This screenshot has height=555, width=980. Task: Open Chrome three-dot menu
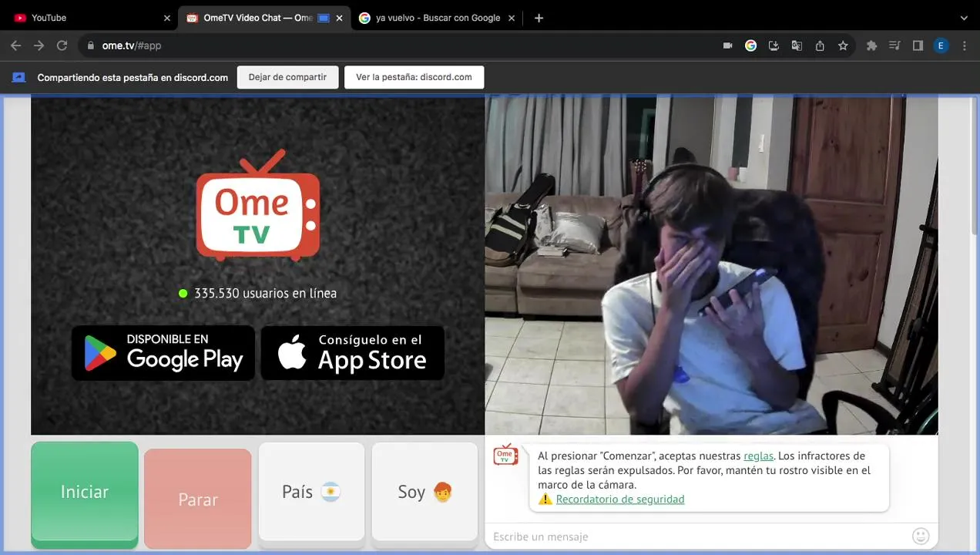(964, 45)
